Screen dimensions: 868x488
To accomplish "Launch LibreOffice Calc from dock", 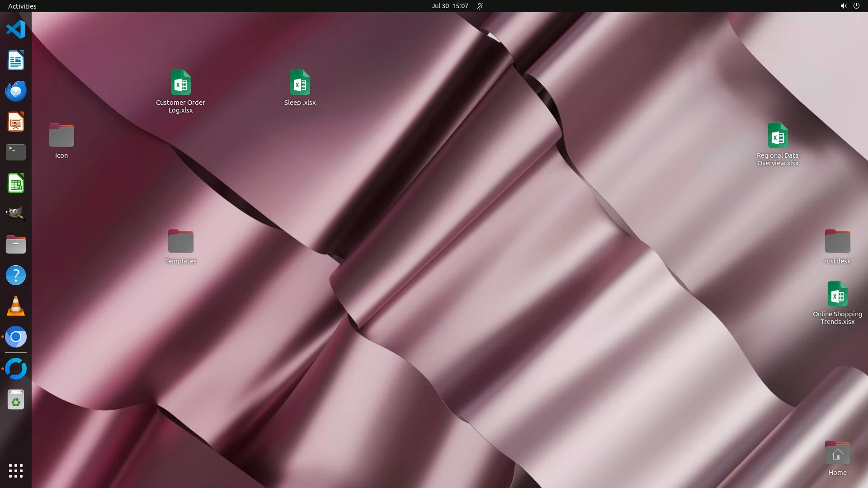I will coord(16,183).
